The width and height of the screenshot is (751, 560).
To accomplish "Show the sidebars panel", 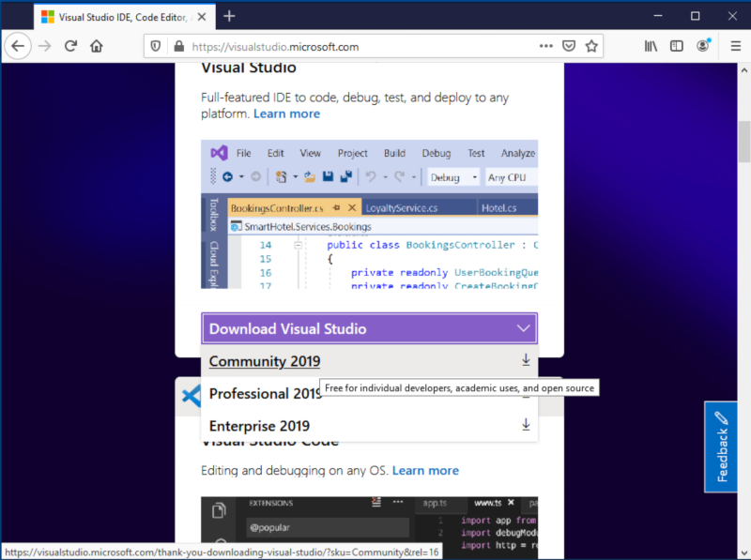I will coord(676,46).
